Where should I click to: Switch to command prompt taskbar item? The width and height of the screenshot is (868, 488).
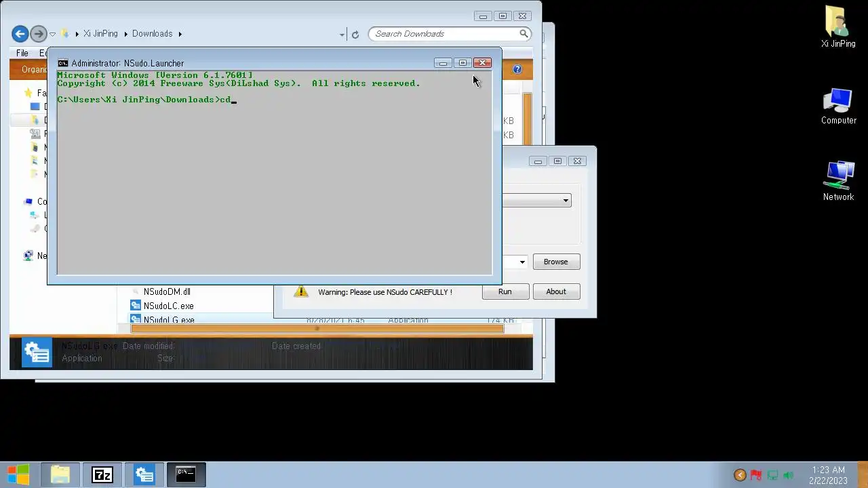[186, 474]
